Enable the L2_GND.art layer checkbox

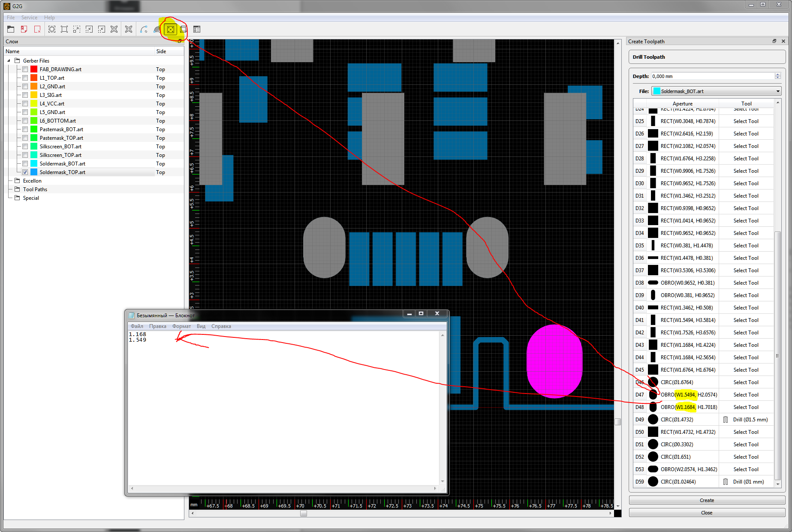[x=25, y=86]
